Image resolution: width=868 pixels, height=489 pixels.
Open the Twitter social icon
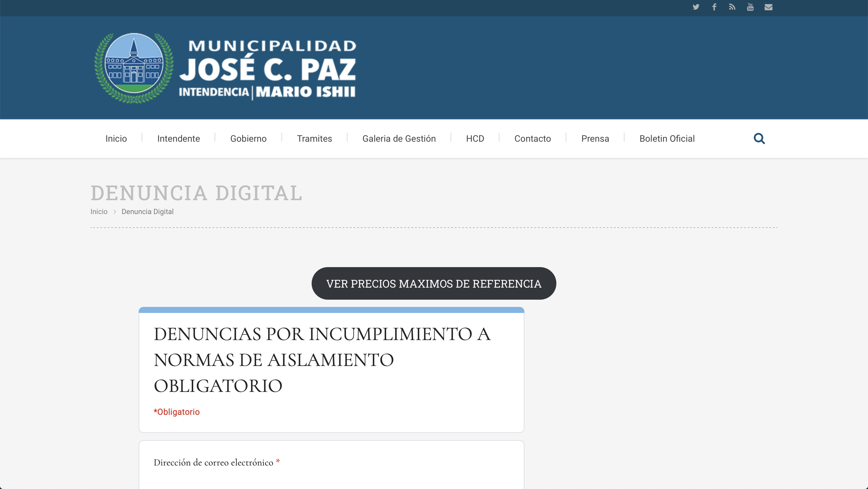[696, 7]
